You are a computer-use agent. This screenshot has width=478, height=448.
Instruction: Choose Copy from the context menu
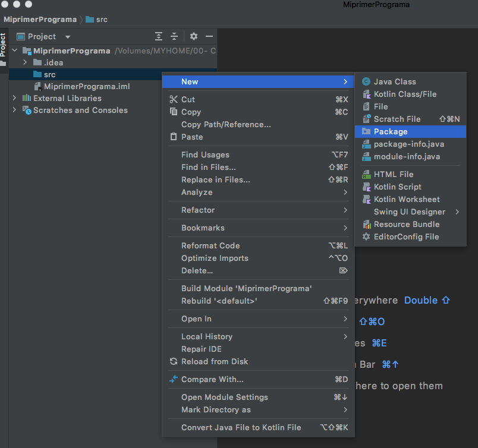[x=258, y=112]
